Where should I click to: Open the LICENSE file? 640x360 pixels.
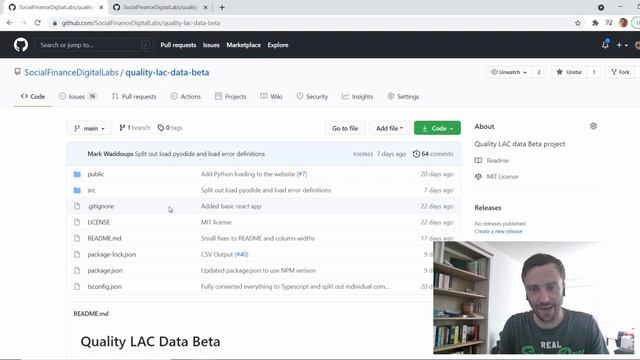(x=99, y=222)
